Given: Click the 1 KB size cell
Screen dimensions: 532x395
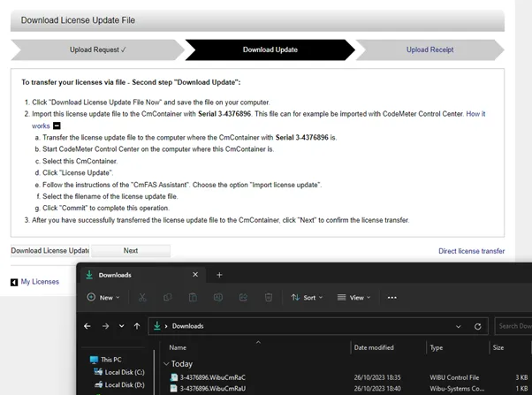Looking at the screenshot, I should [x=521, y=389].
